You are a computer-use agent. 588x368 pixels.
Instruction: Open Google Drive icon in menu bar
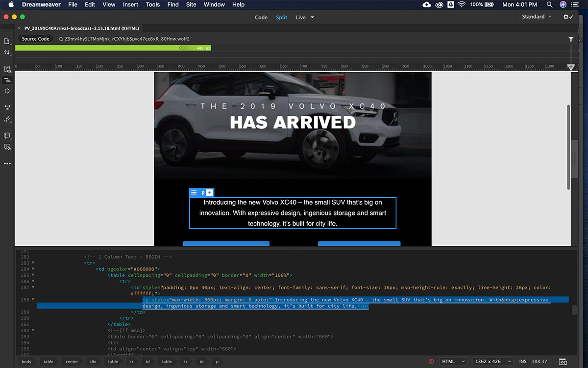pos(450,4)
